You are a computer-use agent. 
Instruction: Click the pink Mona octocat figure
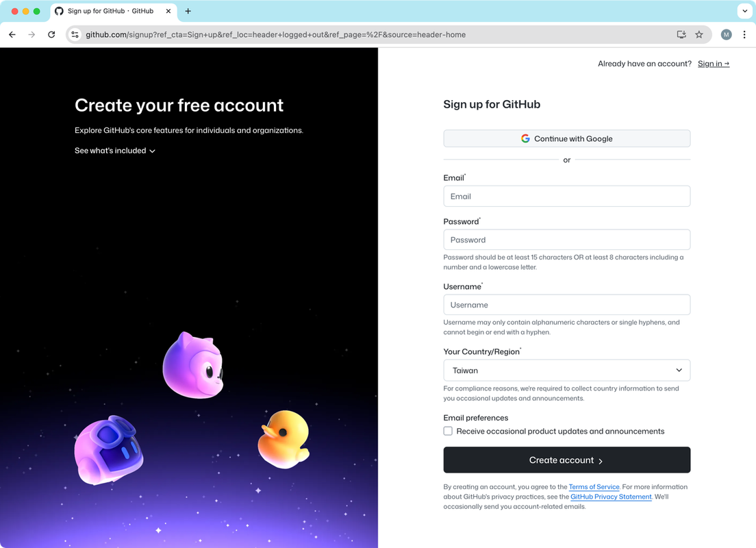[x=194, y=366]
